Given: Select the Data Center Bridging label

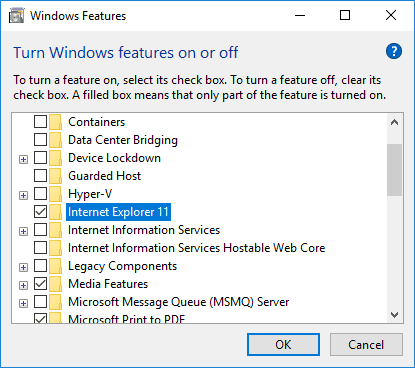Looking at the screenshot, I should click(123, 140).
